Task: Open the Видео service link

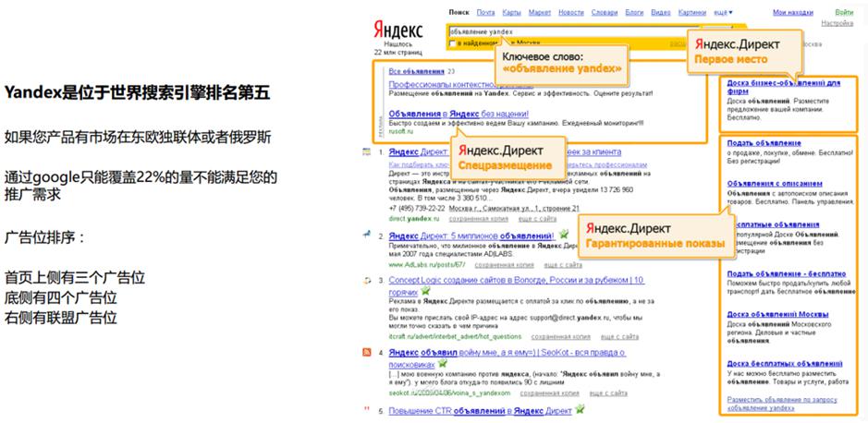Action: pos(660,12)
